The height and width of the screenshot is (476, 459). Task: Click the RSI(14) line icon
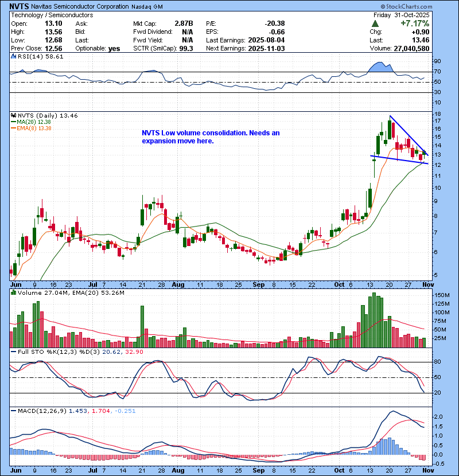click(13, 56)
